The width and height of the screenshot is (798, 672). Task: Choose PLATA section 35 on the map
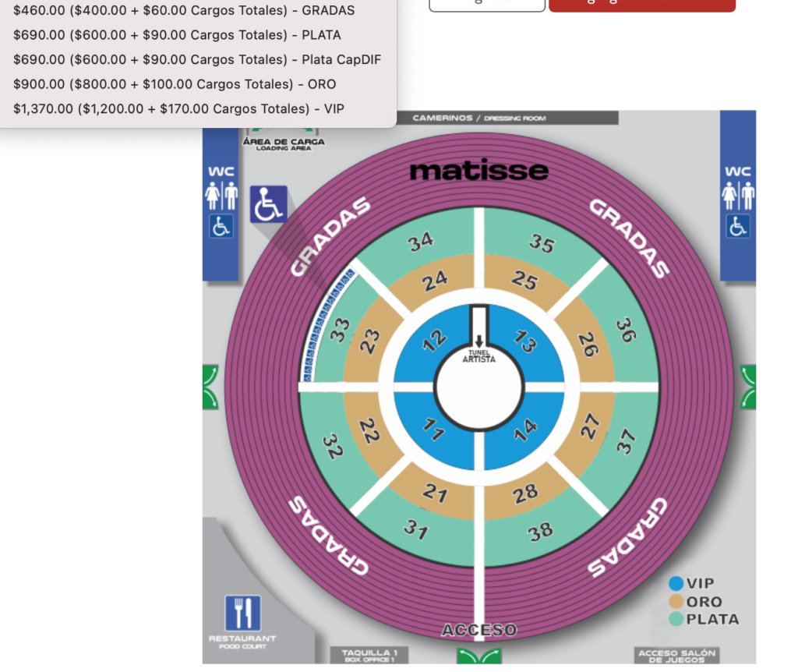tap(542, 244)
